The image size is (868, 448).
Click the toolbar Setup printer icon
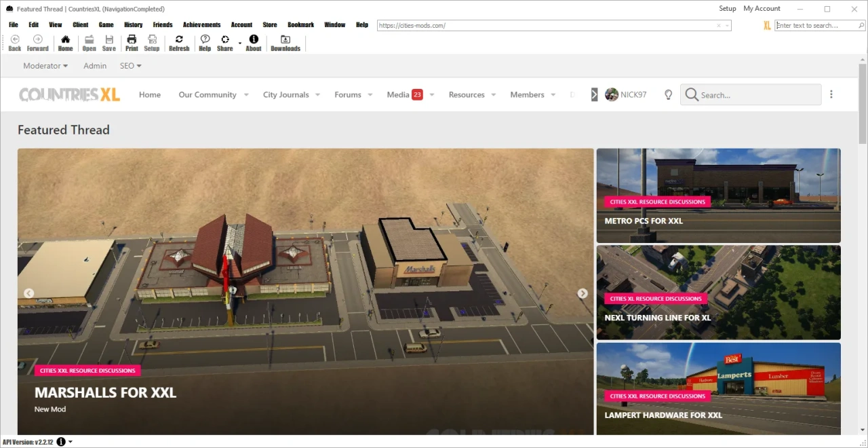[x=152, y=39]
